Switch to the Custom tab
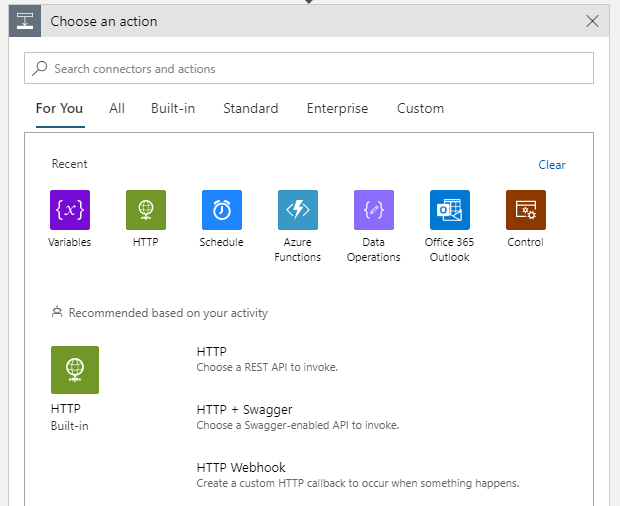This screenshot has width=620, height=506. [x=420, y=109]
